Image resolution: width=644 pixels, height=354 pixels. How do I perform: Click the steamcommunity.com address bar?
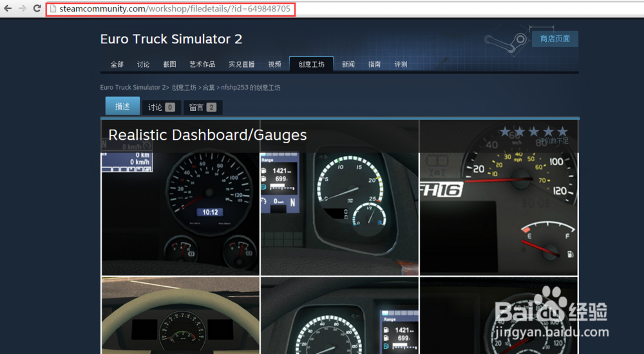tap(171, 8)
